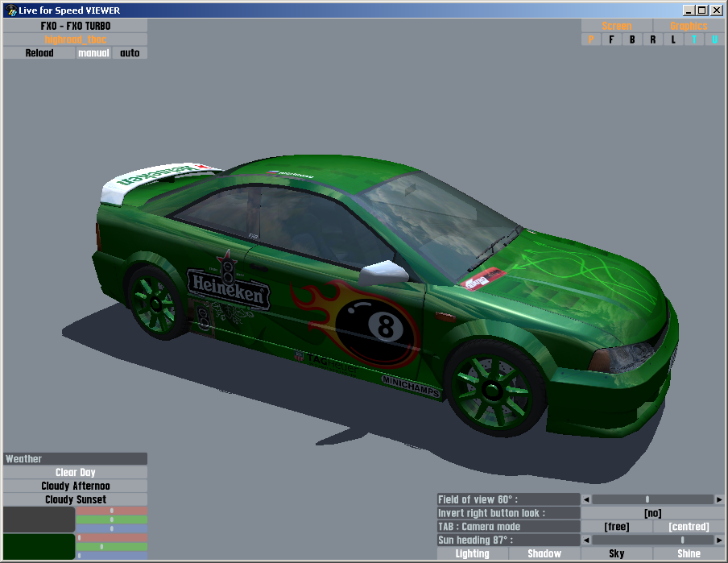Minimize the Live for Speed Viewer window

pyautogui.click(x=689, y=10)
